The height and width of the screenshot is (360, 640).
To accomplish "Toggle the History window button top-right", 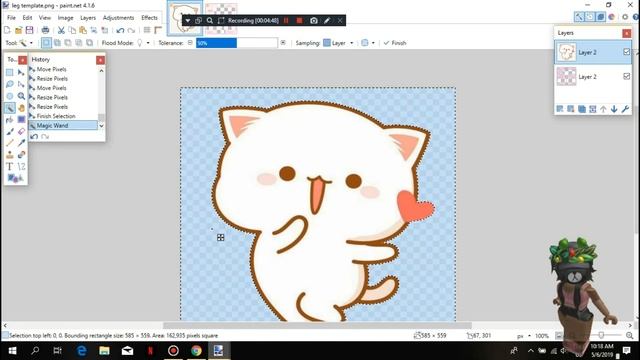I will (590, 17).
